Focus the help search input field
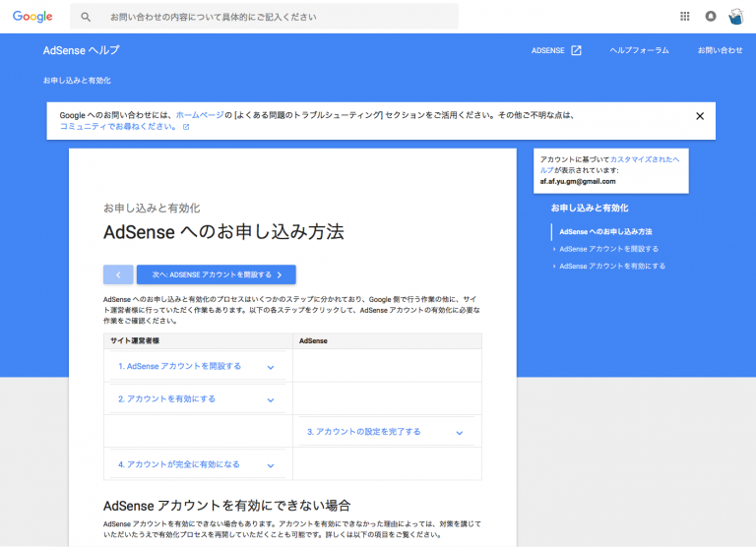 click(x=264, y=17)
